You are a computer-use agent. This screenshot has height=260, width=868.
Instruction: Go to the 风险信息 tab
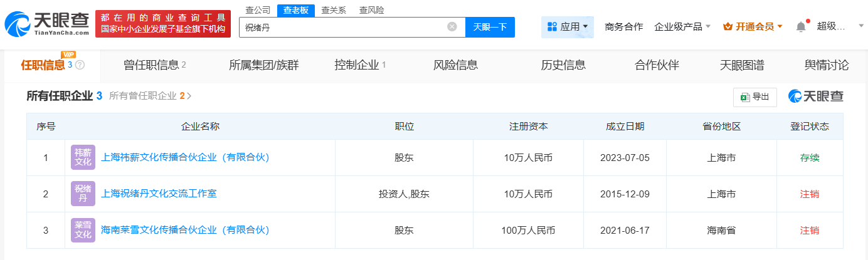(x=455, y=65)
